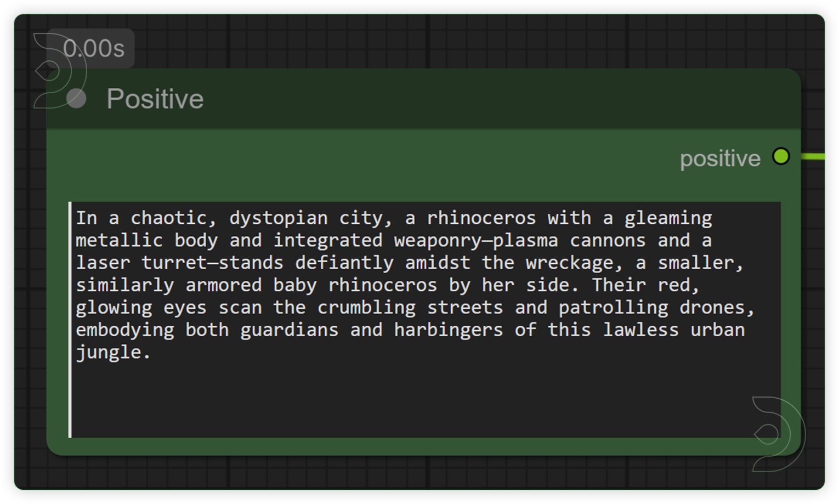Collapse the Positive node using its title circle
The width and height of the screenshot is (839, 504).
point(76,99)
